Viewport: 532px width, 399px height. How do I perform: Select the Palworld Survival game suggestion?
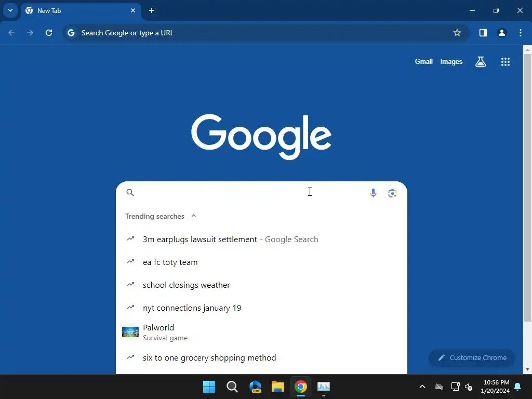click(261, 332)
